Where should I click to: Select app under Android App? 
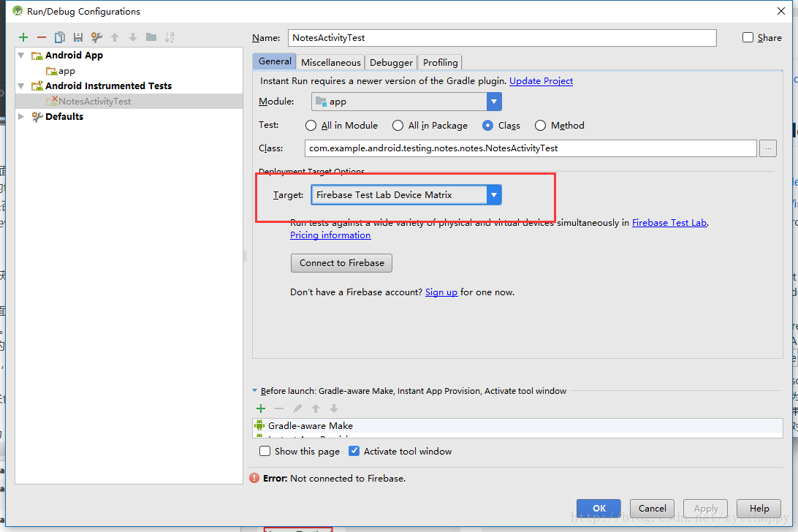(x=61, y=71)
